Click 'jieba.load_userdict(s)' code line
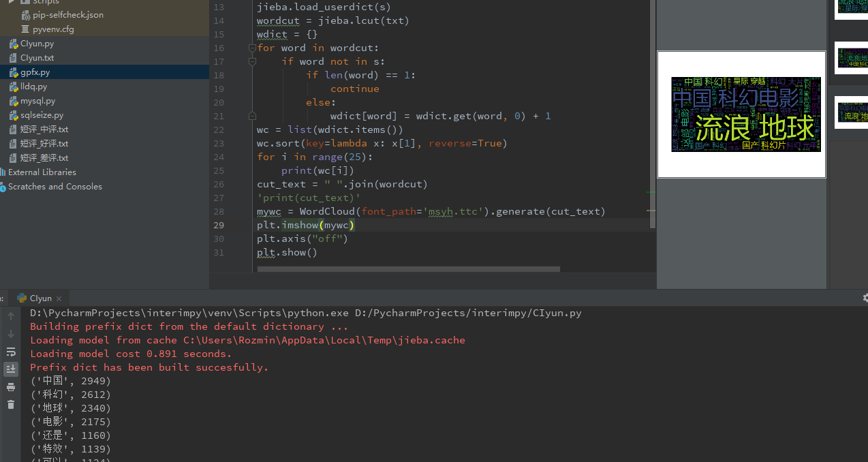Image resolution: width=868 pixels, height=462 pixels. point(324,7)
